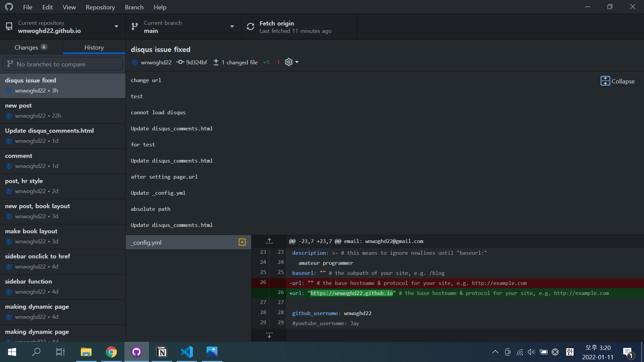The image size is (644, 362).
Task: Open Windows taskbar search
Action: click(x=36, y=352)
